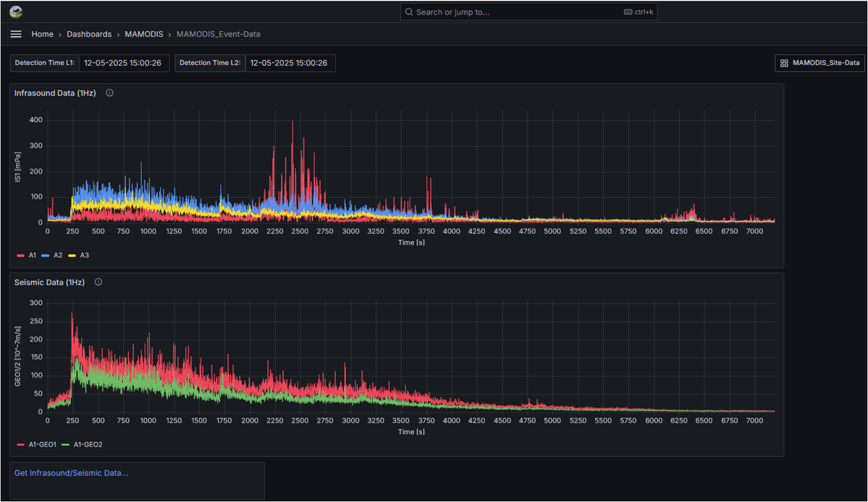
Task: Open the Infrasound Data (1Hz) panel title menu
Action: click(x=55, y=93)
